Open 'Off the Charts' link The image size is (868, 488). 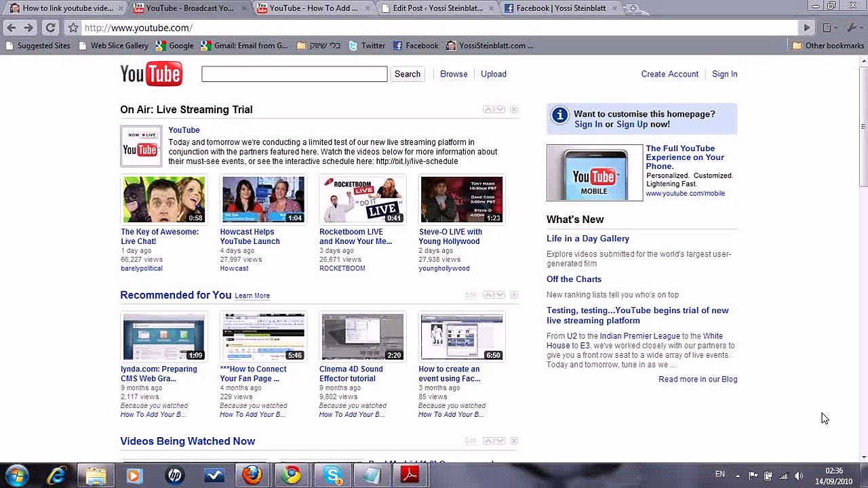click(574, 279)
